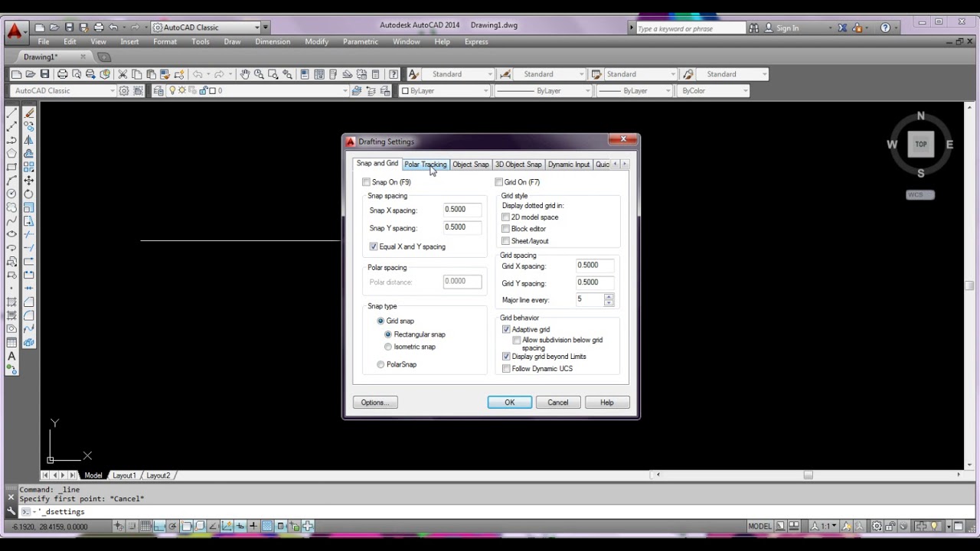
Task: Open the WCS dropdown under ViewCube
Action: [x=920, y=195]
